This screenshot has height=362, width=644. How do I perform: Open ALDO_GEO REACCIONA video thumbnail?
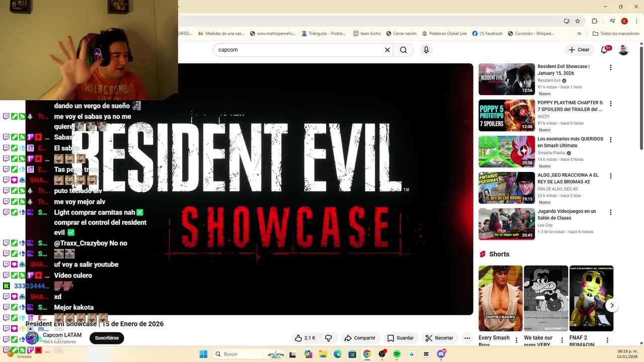tap(507, 188)
